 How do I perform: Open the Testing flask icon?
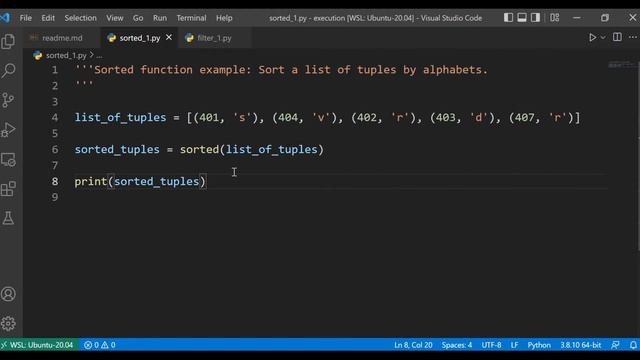pyautogui.click(x=8, y=218)
